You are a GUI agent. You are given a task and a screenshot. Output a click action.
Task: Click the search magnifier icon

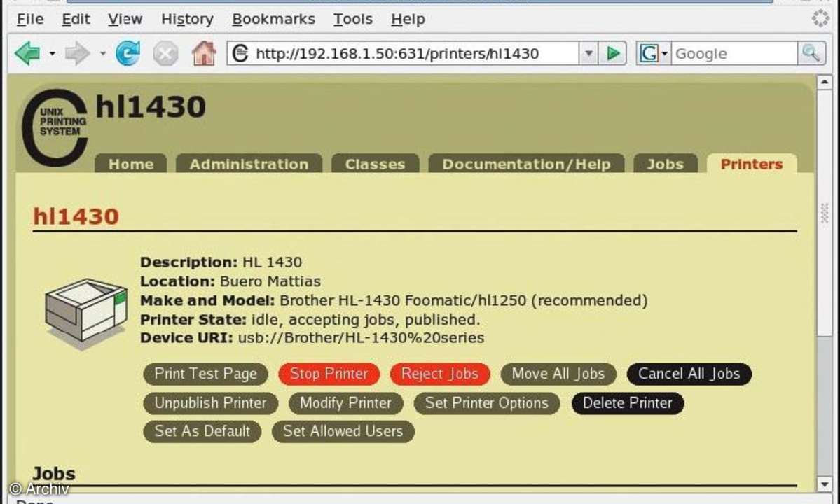click(811, 53)
